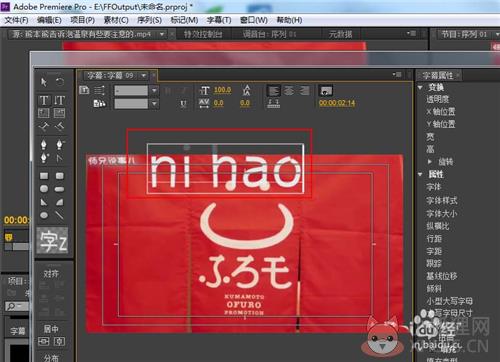Open the 编辑(E) menu
Image resolution: width=500 pixels, height=362 pixels.
coord(49,20)
